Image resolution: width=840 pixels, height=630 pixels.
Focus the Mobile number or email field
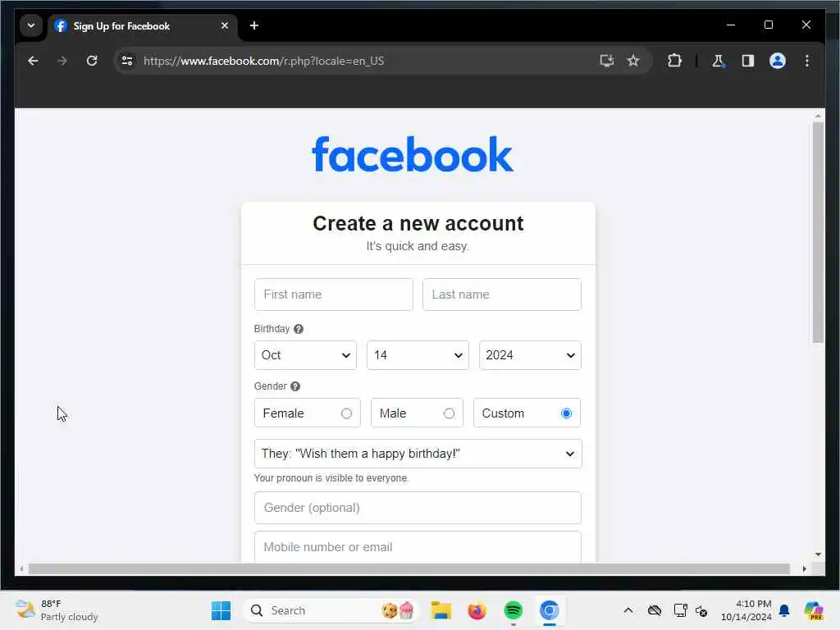pyautogui.click(x=418, y=546)
